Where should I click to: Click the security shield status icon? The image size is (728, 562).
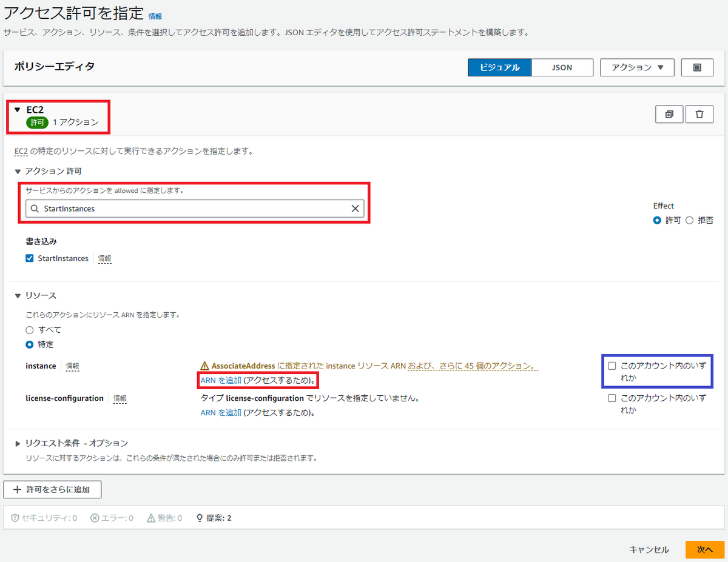tap(15, 518)
